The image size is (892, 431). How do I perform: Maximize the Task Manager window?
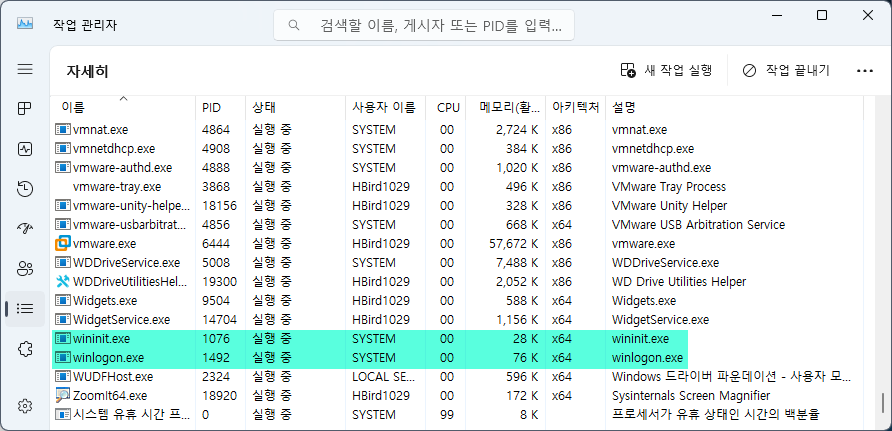(x=822, y=15)
